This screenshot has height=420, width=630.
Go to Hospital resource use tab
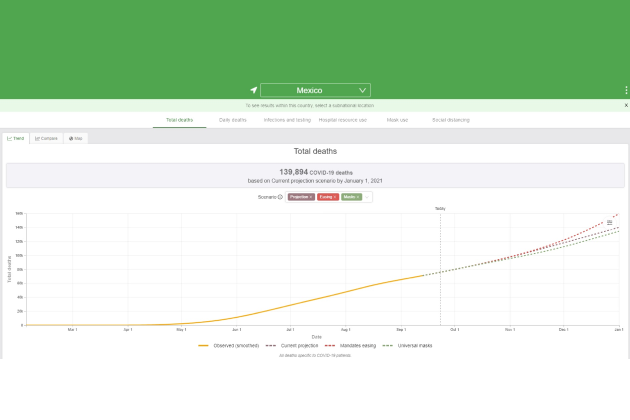(x=343, y=120)
